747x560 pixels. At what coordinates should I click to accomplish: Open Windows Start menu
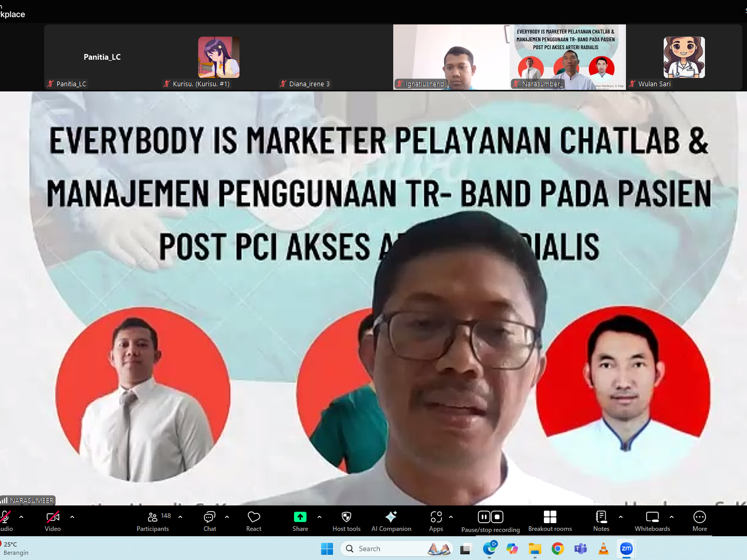[x=327, y=549]
